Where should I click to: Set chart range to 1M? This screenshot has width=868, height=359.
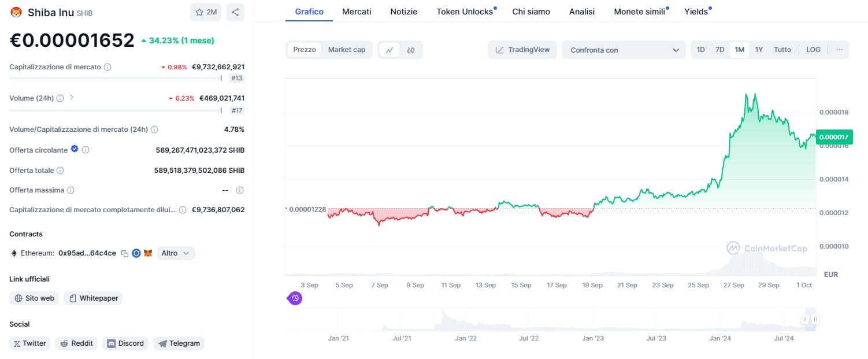point(739,50)
